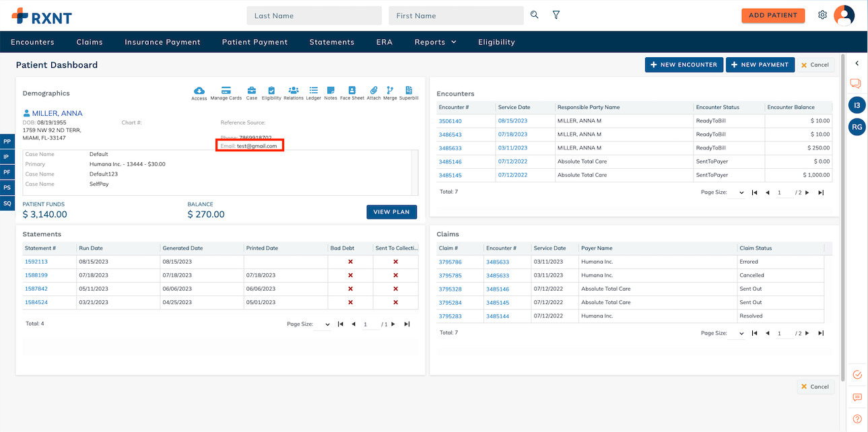Open the filter funnel icon beside search

tap(556, 15)
